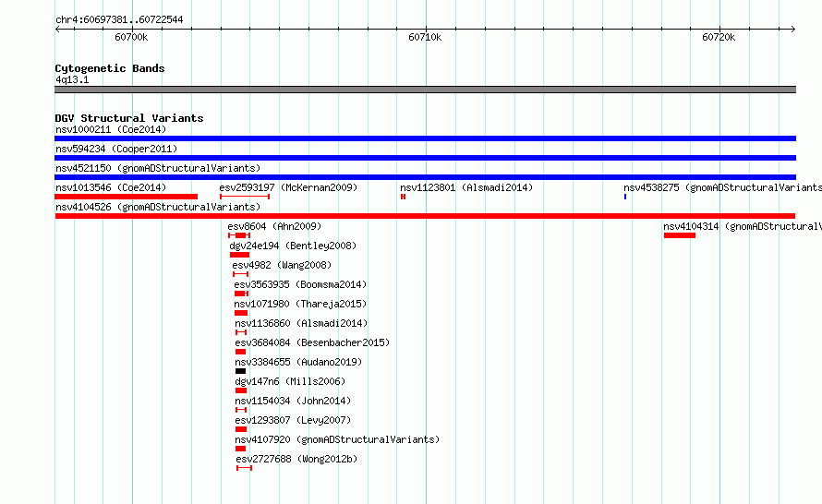Click the chr4:60697381..60722544 coordinates text
Image resolution: width=822 pixels, height=504 pixels.
coord(119,19)
